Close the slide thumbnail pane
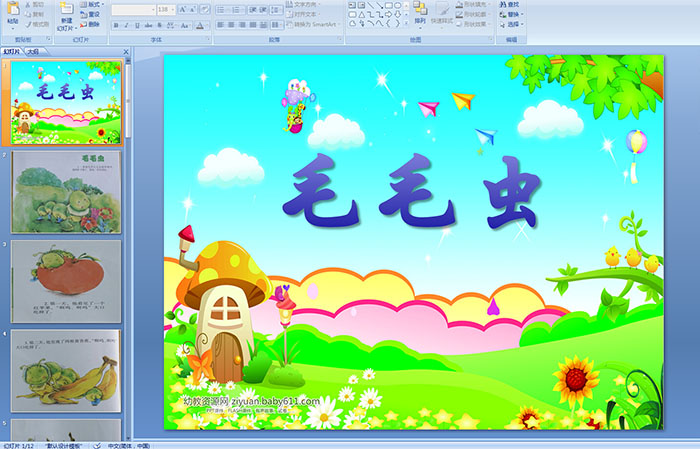Viewport: 700px width, 449px height. click(126, 52)
